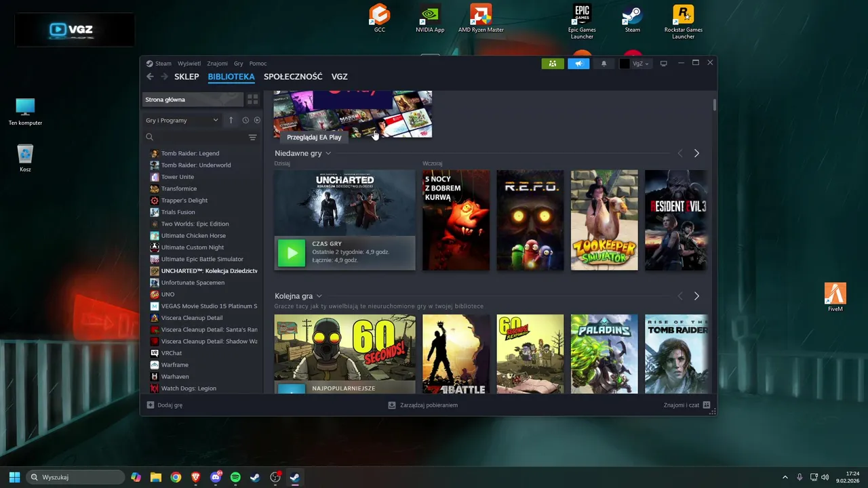
Task: Show hidden system tray icons
Action: [x=785, y=477]
